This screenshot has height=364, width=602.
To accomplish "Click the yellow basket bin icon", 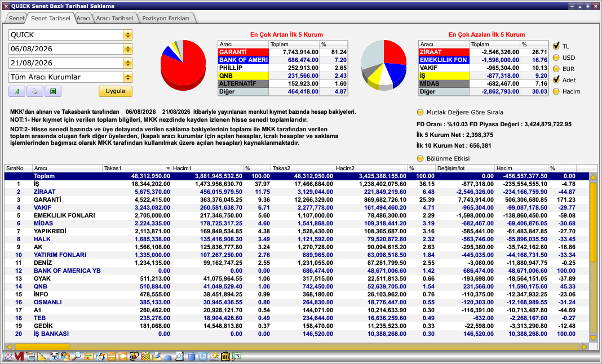I will coord(225,356).
